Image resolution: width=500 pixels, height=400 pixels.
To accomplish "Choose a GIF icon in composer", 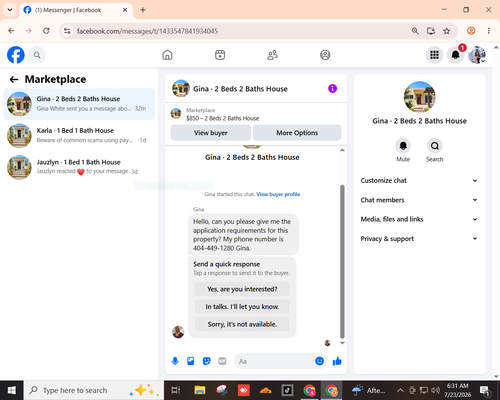I will pos(222,361).
